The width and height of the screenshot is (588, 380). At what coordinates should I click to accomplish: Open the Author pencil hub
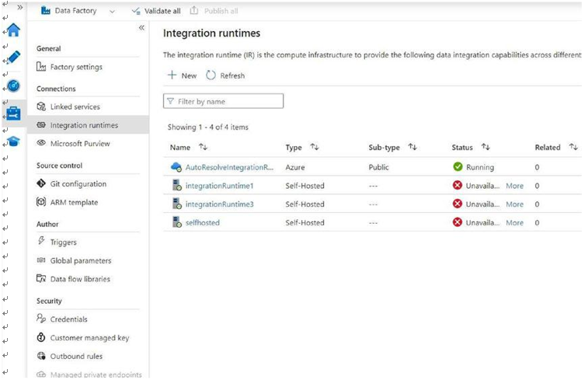pyautogui.click(x=13, y=58)
